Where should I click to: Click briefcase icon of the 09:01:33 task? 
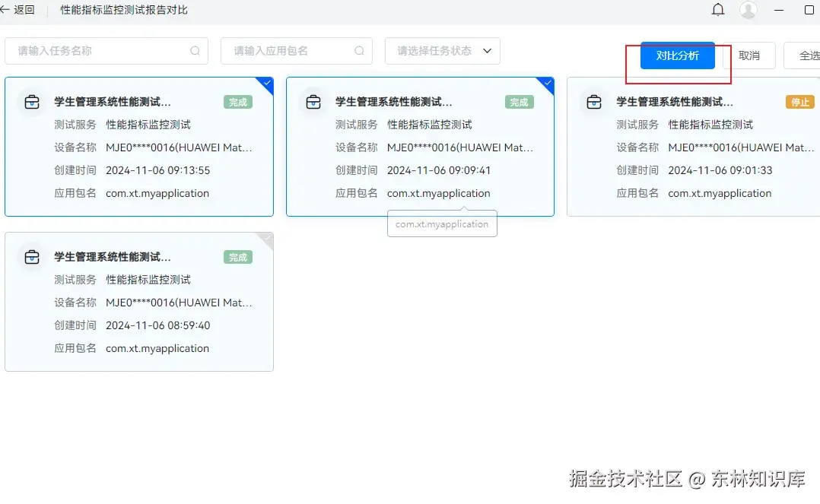pyautogui.click(x=594, y=101)
